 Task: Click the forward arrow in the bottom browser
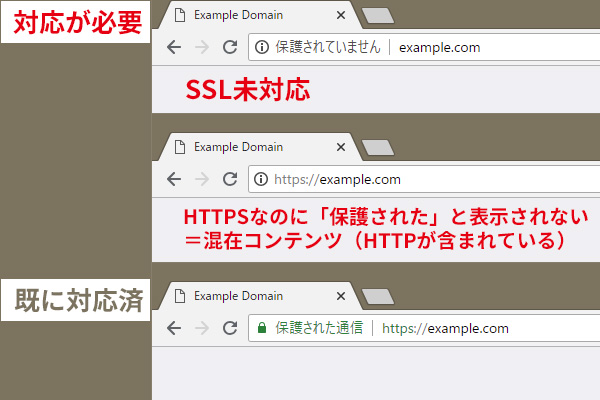pos(202,328)
